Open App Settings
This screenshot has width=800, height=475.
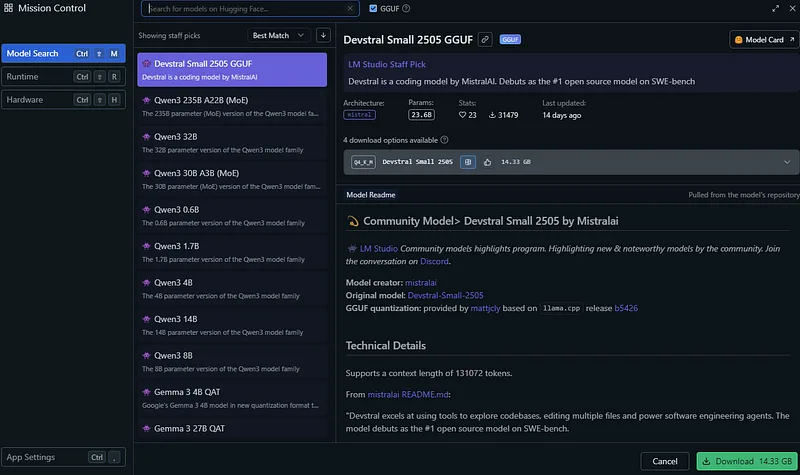(63, 457)
